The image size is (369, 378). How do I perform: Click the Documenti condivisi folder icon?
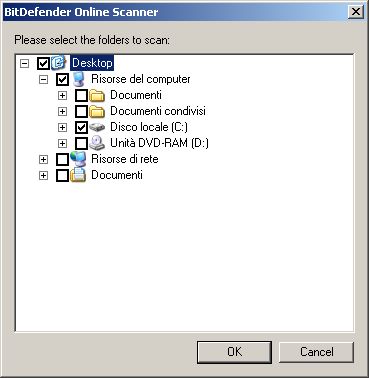[x=97, y=111]
